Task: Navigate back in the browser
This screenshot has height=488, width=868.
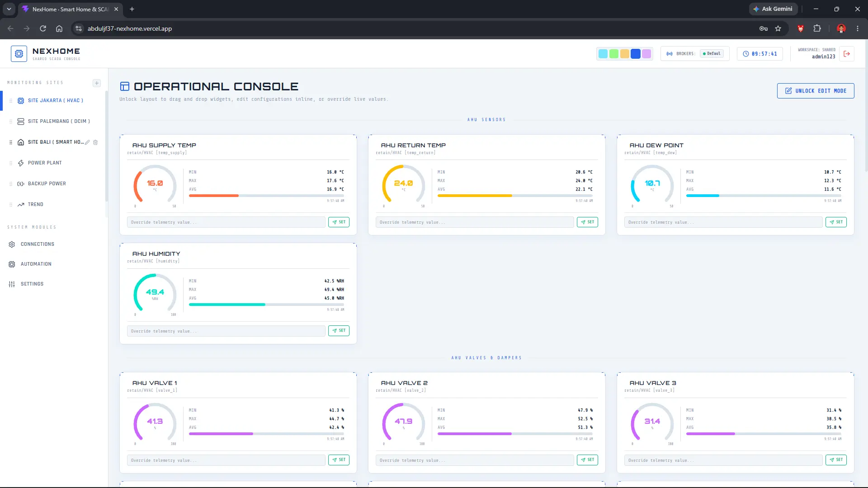Action: pos(10,28)
